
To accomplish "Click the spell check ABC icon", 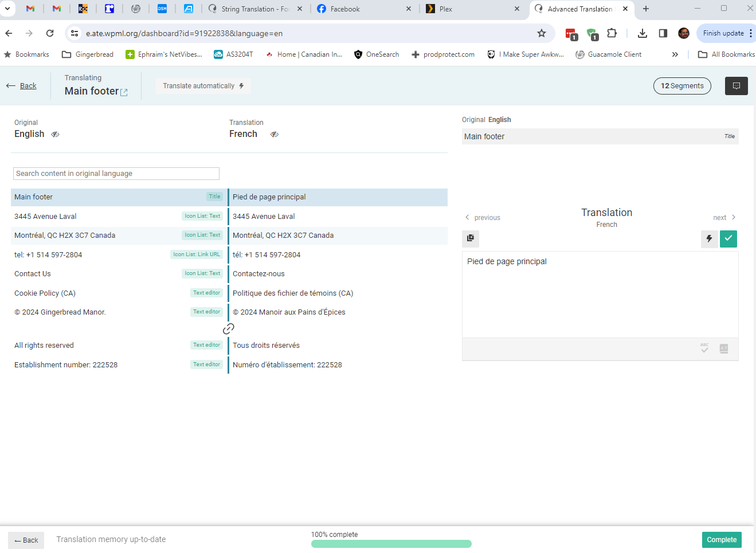I will [704, 348].
